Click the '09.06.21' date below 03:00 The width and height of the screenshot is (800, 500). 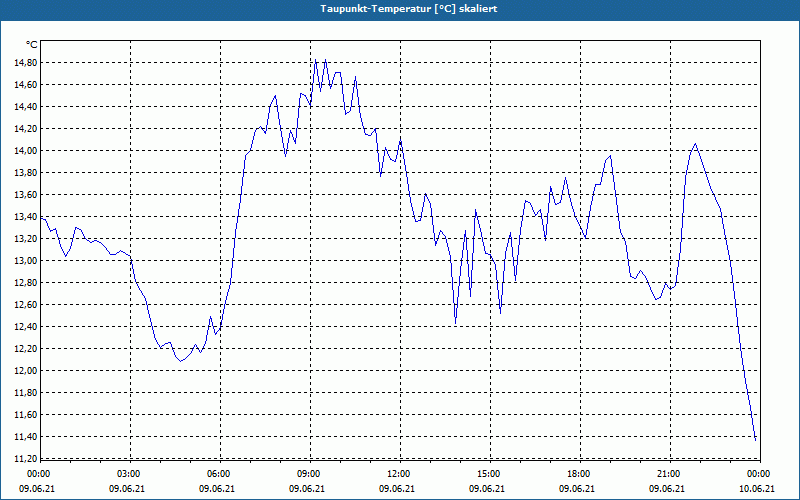click(x=127, y=488)
